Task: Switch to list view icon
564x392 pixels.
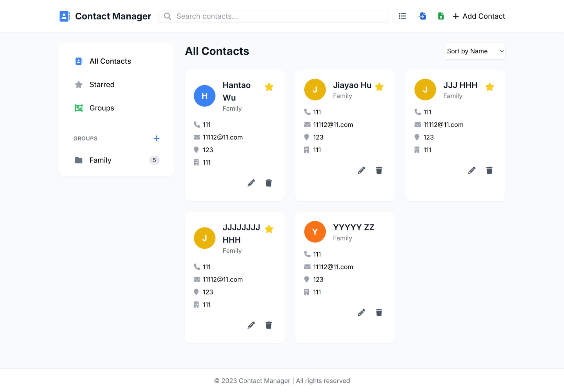Action: tap(402, 16)
